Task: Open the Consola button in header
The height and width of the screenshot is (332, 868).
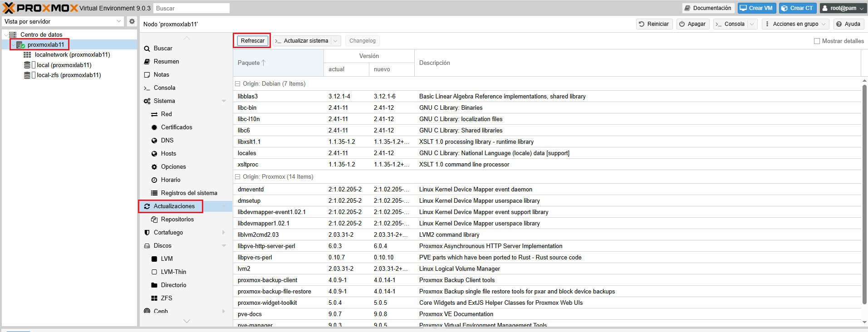Action: click(x=731, y=24)
